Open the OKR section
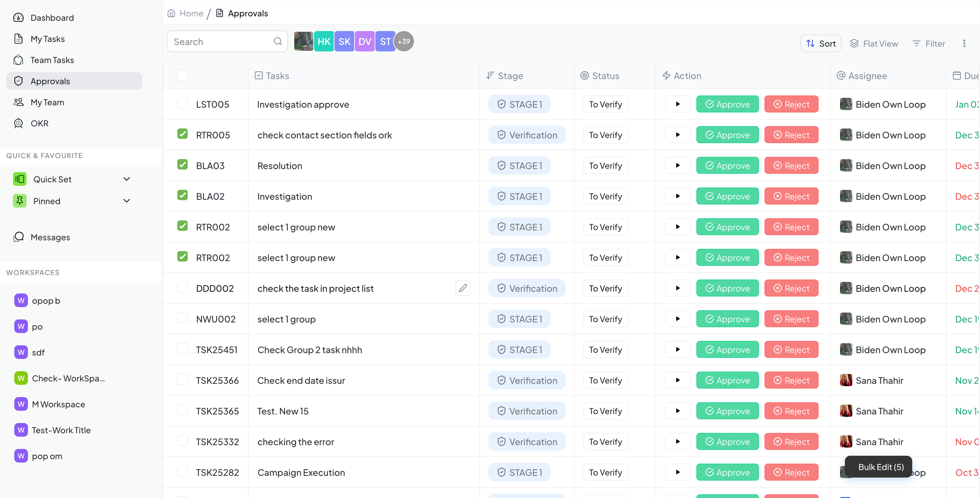 [39, 123]
